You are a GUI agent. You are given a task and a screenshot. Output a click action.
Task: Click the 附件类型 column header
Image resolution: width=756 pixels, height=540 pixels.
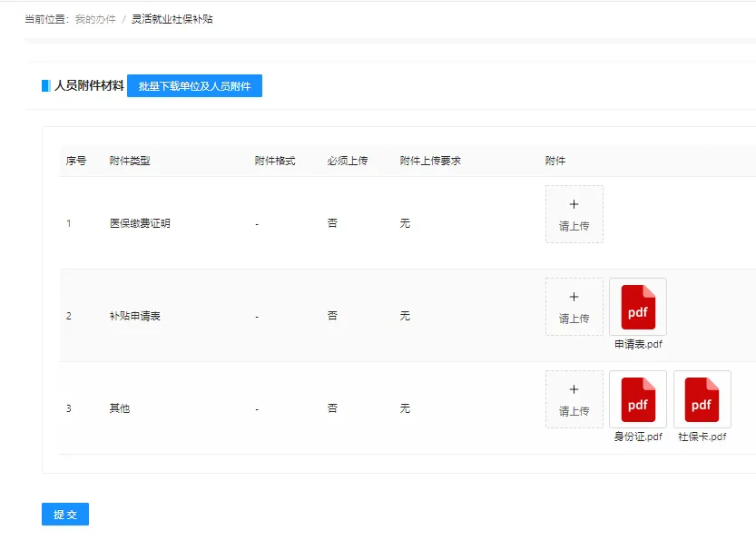pos(130,161)
